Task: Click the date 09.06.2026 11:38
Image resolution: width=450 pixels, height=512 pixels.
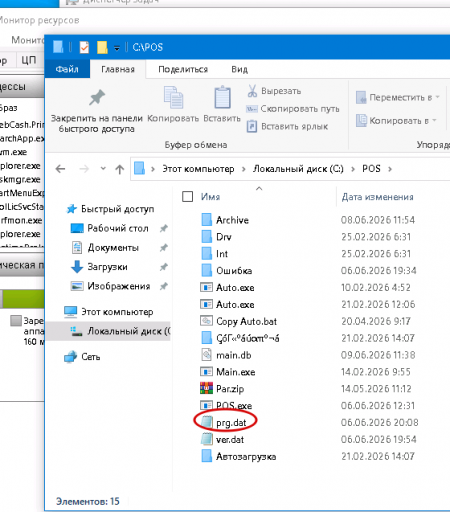Action: pyautogui.click(x=378, y=355)
